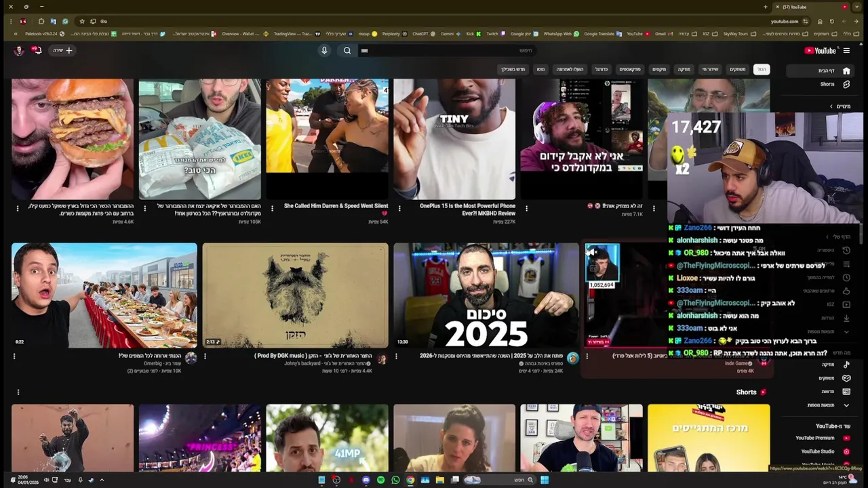Open the Windows Start button
The image size is (868, 488).
coord(545,480)
